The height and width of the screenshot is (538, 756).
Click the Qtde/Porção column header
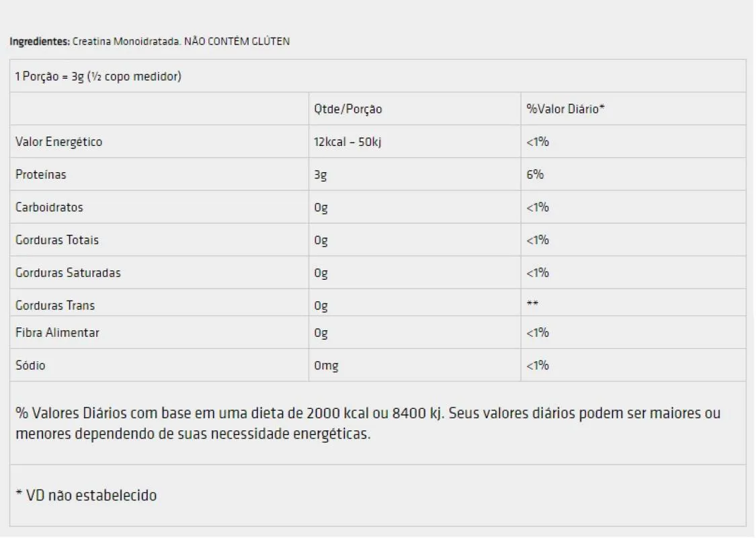coord(347,109)
